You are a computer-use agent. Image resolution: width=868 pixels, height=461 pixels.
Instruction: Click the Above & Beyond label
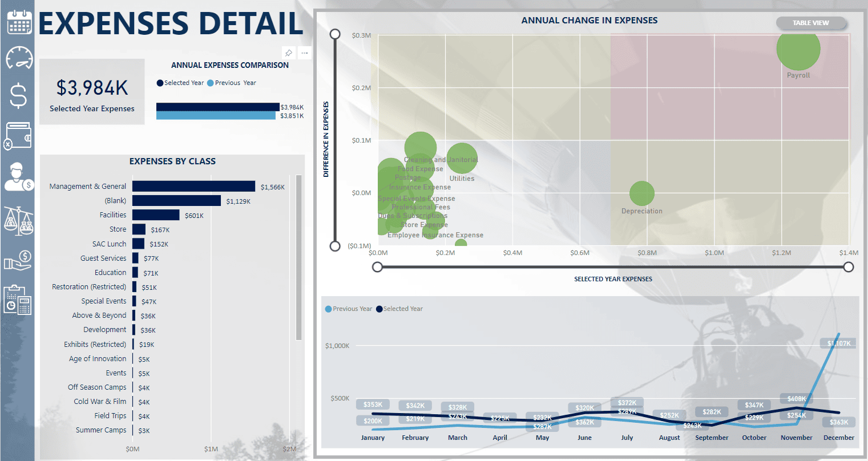coord(99,316)
